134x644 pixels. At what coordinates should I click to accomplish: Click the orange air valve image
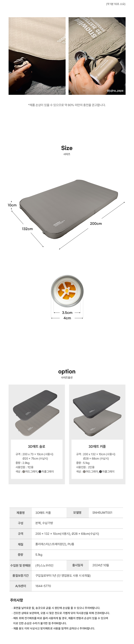[x=67, y=291]
